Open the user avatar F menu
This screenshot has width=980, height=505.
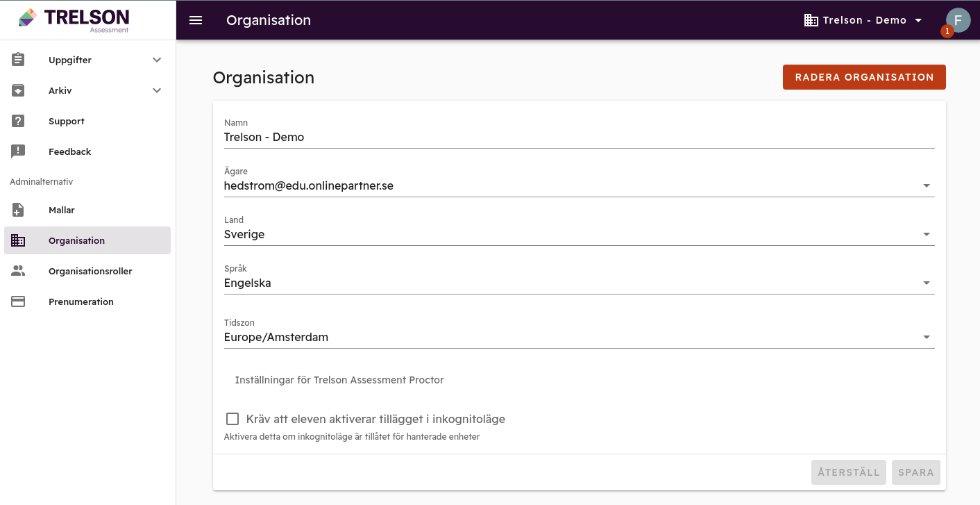[x=958, y=20]
